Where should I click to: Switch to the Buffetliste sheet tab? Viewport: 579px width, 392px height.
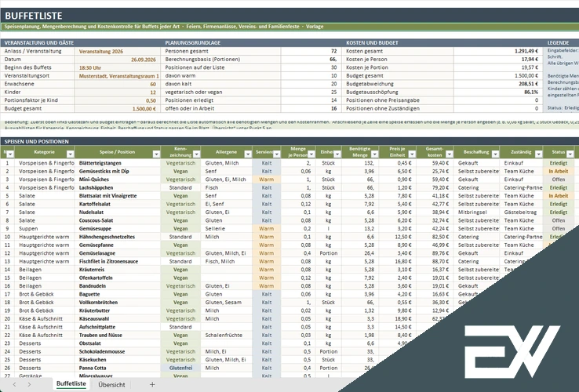click(x=71, y=384)
